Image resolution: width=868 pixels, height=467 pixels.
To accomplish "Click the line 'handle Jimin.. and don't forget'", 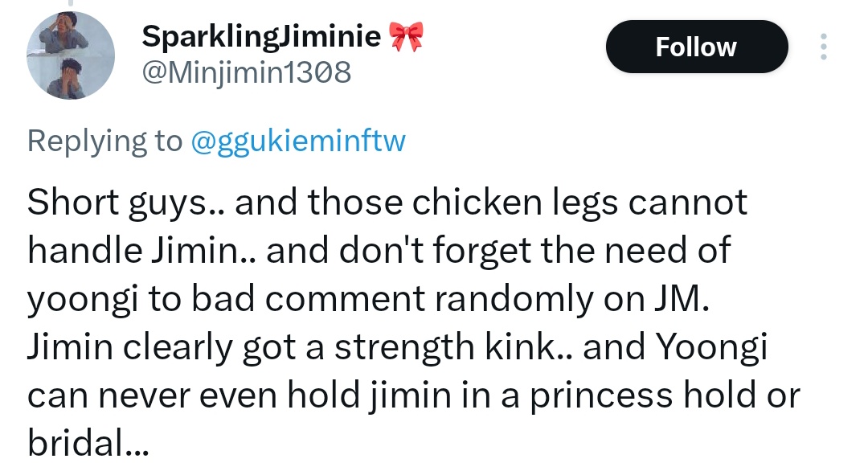I will [x=379, y=250].
